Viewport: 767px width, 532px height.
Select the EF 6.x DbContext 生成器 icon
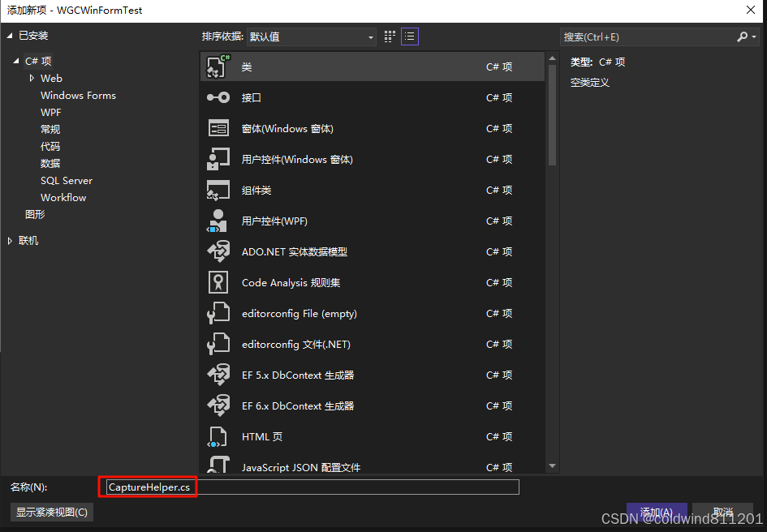(218, 405)
